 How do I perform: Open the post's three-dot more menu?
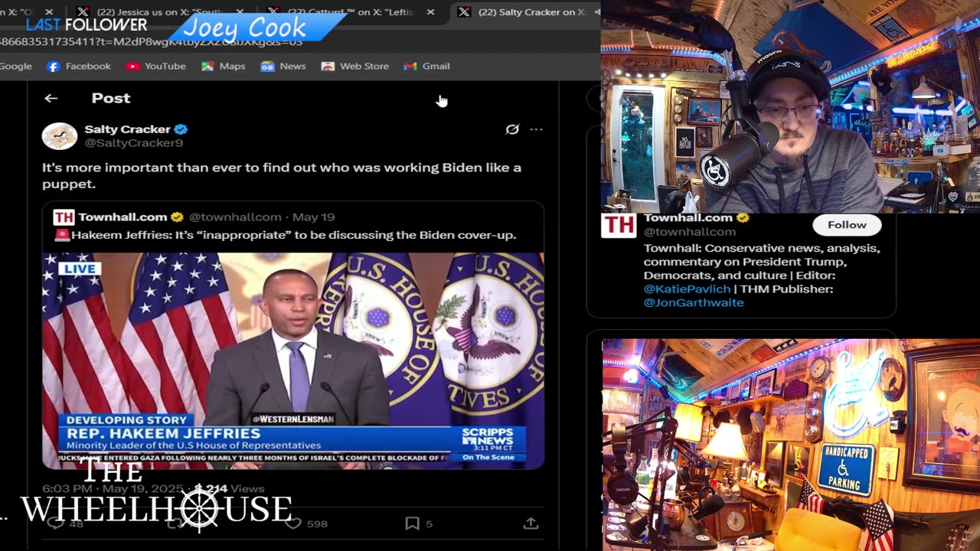point(536,129)
